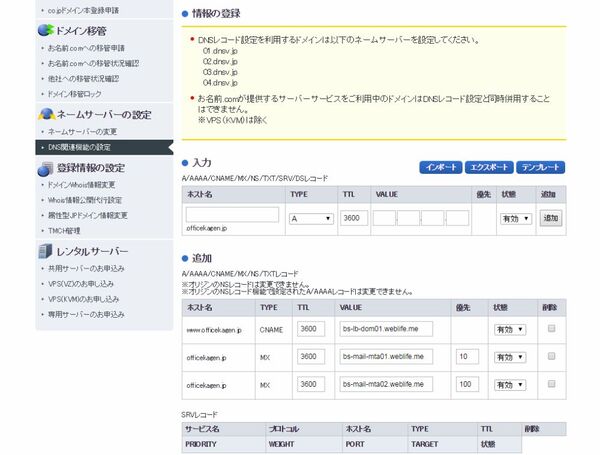
Task: Click SRVレコード label
Action: (x=199, y=414)
